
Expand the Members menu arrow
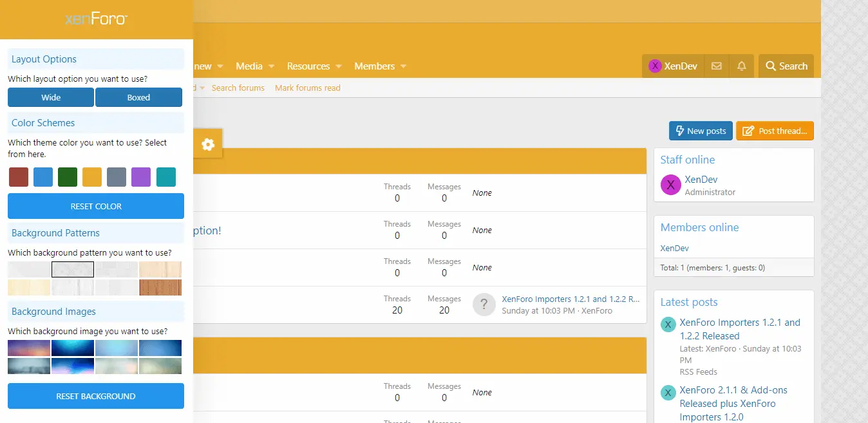[x=404, y=66]
